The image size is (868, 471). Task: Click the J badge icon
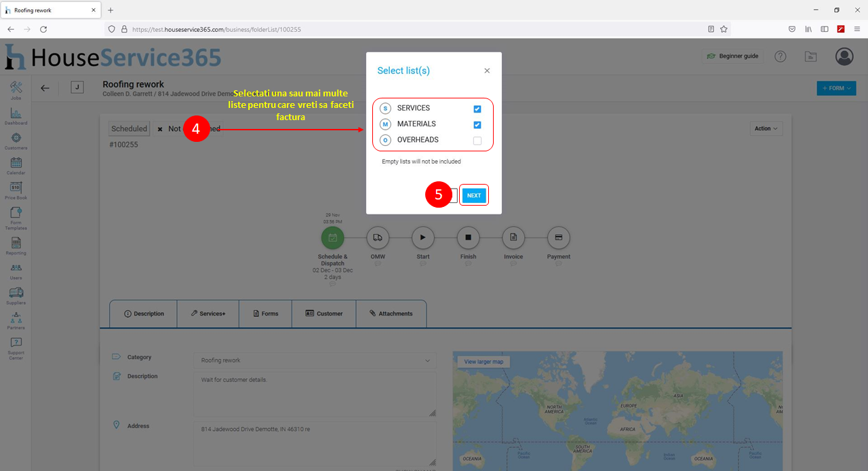[x=77, y=87]
